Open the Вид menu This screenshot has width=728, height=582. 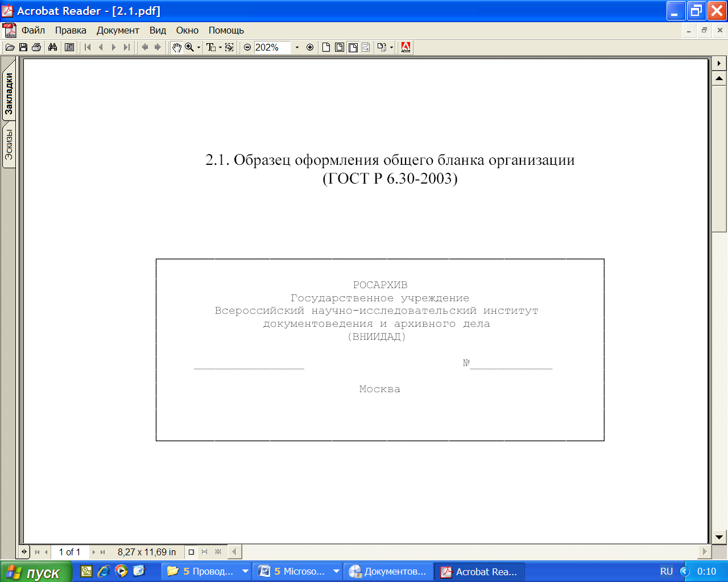(158, 30)
